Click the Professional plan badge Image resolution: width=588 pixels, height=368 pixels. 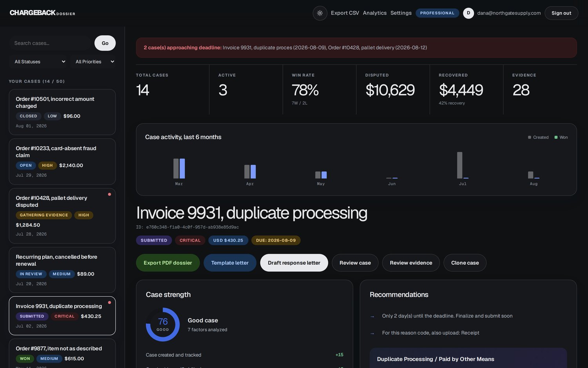click(x=437, y=13)
